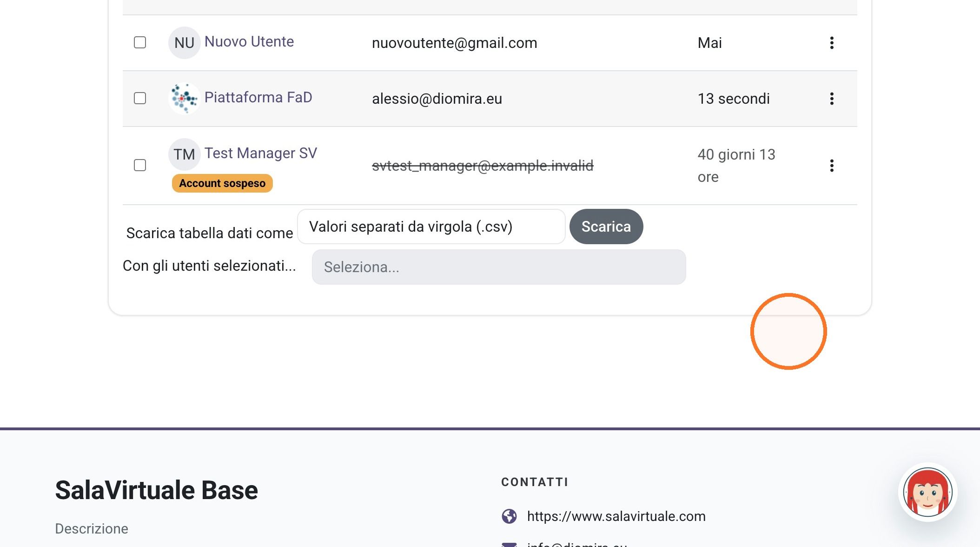Screen dimensions: 980x547
Task: Visit https://www.salavirtuale.com link
Action: [616, 516]
